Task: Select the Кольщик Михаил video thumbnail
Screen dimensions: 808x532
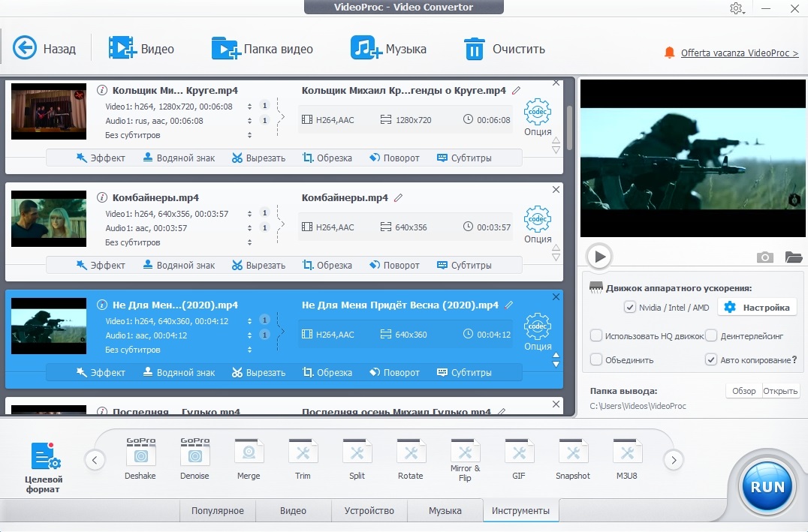Action: (49, 111)
